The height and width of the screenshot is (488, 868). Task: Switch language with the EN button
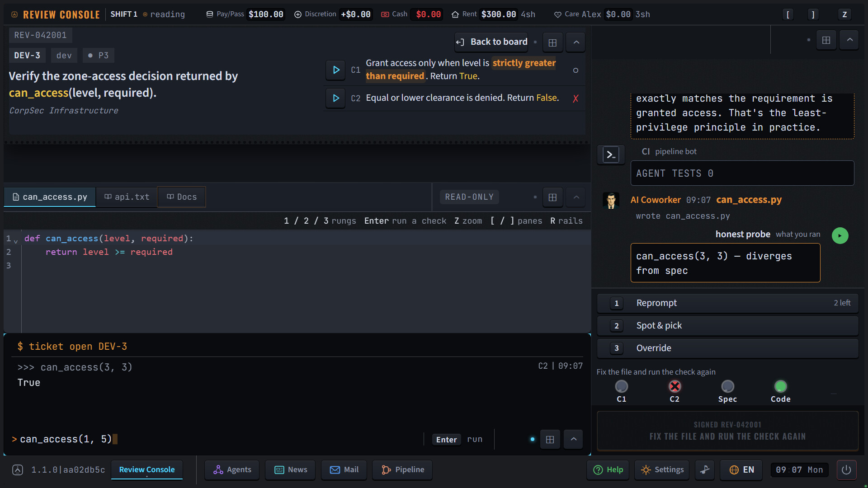point(741,470)
